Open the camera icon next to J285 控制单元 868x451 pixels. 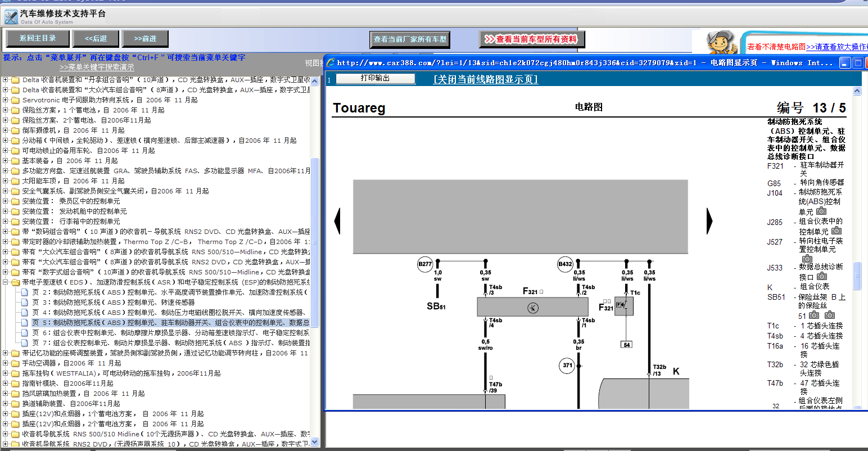point(837,231)
